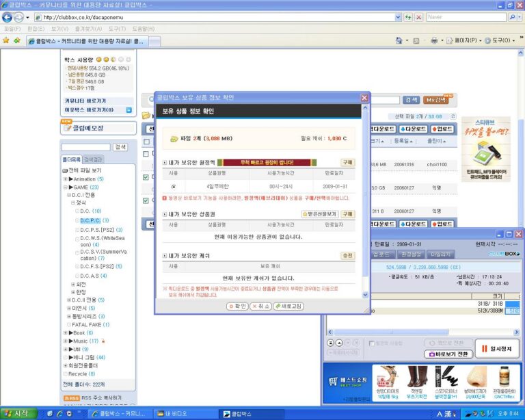
Task: Click the 51KB progress bar in download list
Action: (x=512, y=311)
